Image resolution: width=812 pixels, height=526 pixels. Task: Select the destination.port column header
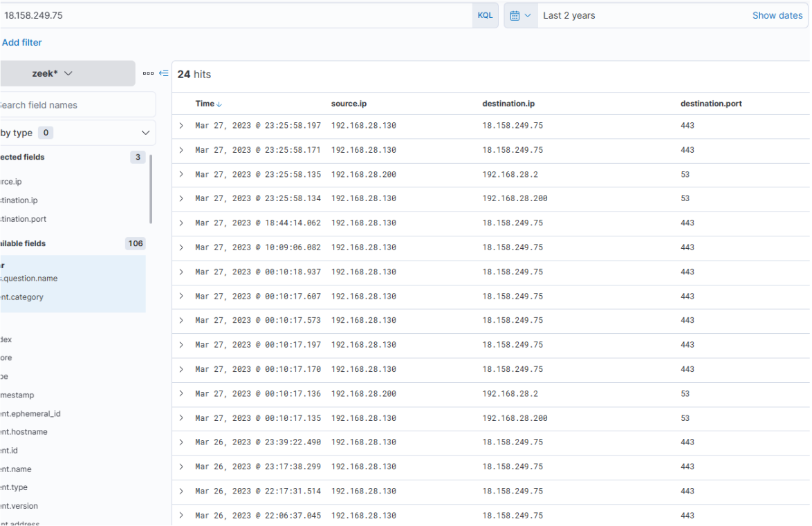[711, 104]
